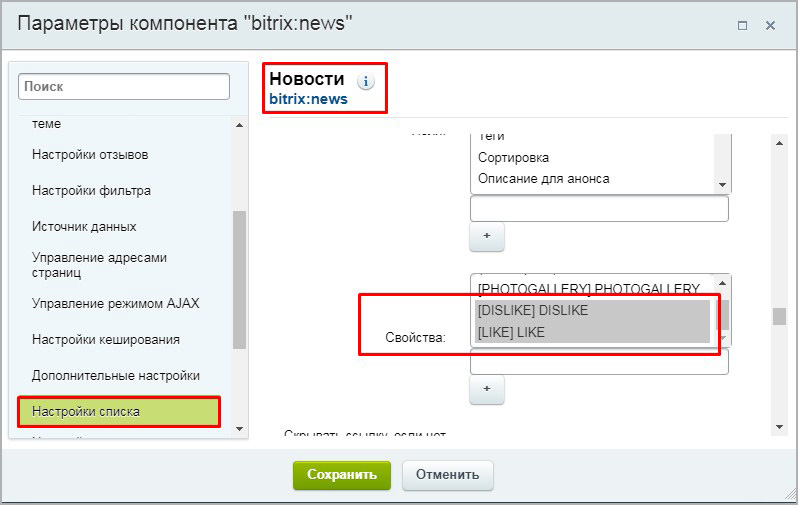The height and width of the screenshot is (505, 798).
Task: Go to Управление режимом AJAX section
Action: click(115, 303)
